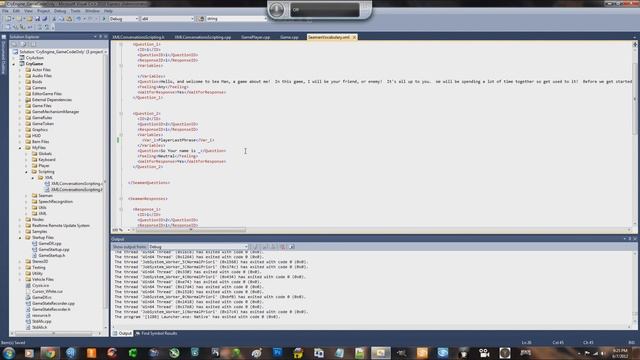Viewport: 640px width, 360px height.
Task: Select the Vehicle Files folder
Action: click(x=43, y=279)
